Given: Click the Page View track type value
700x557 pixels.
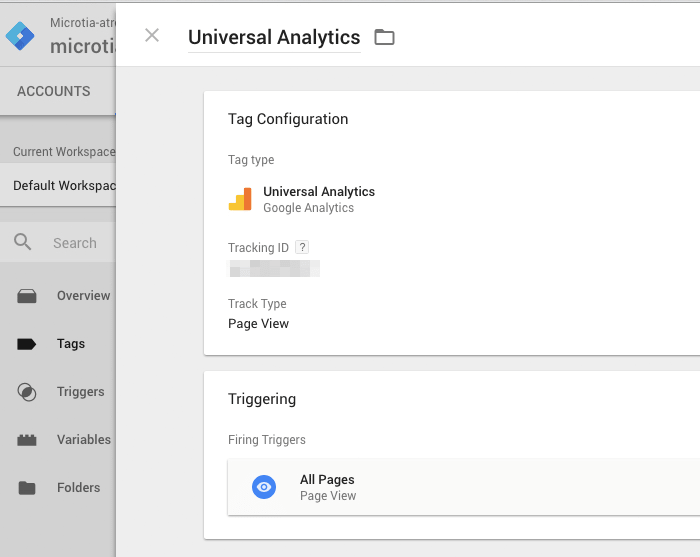Looking at the screenshot, I should point(258,324).
